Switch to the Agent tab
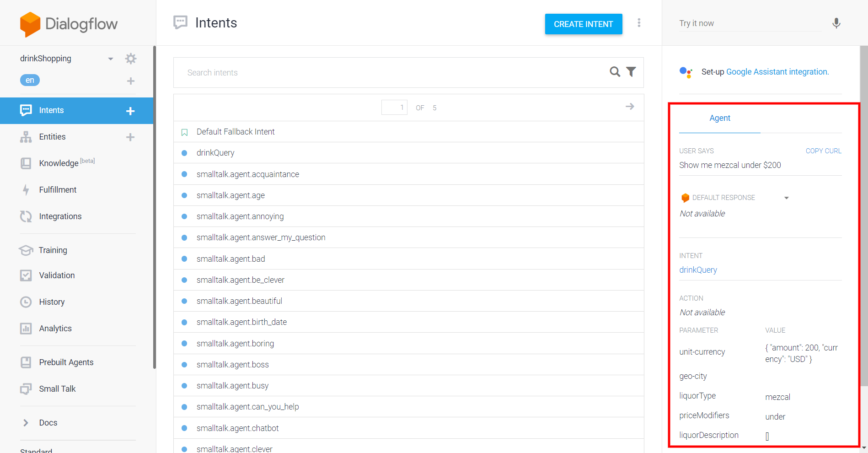The height and width of the screenshot is (453, 868). click(x=720, y=118)
